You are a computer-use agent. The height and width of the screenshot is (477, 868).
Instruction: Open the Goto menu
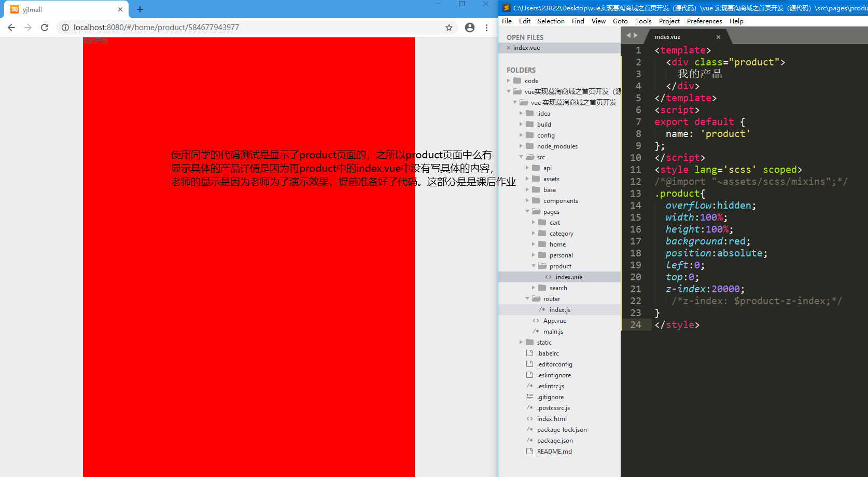(x=620, y=21)
